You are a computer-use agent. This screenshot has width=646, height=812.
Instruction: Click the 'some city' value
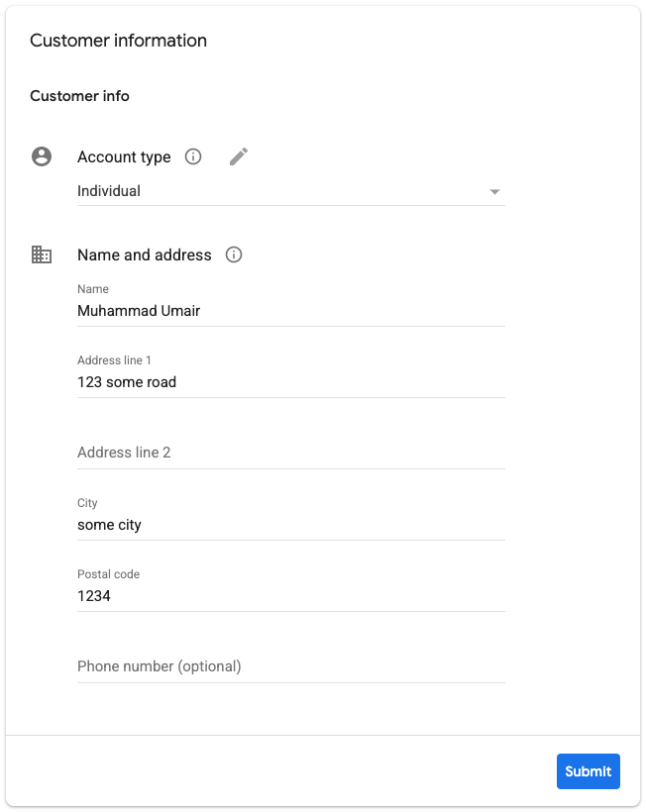click(110, 525)
